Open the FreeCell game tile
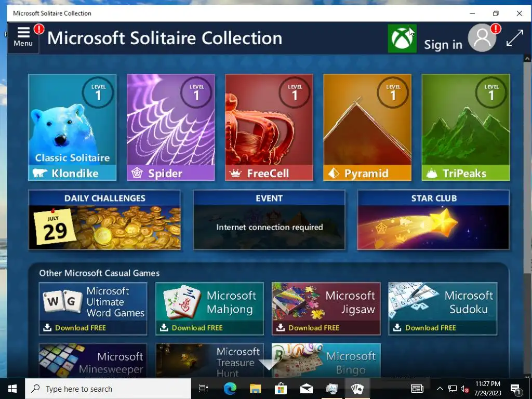The height and width of the screenshot is (399, 532). pyautogui.click(x=269, y=127)
